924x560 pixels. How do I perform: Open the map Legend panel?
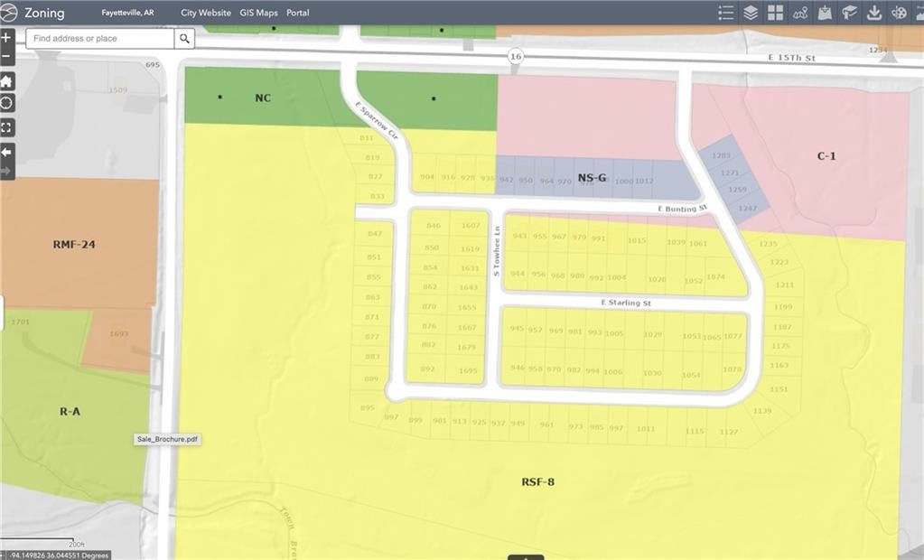pos(727,13)
